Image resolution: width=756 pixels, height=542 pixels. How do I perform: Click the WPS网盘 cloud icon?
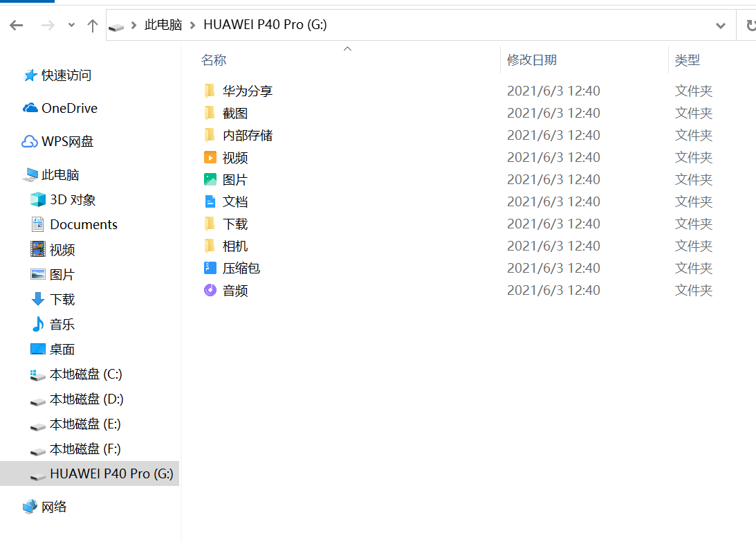(x=30, y=141)
